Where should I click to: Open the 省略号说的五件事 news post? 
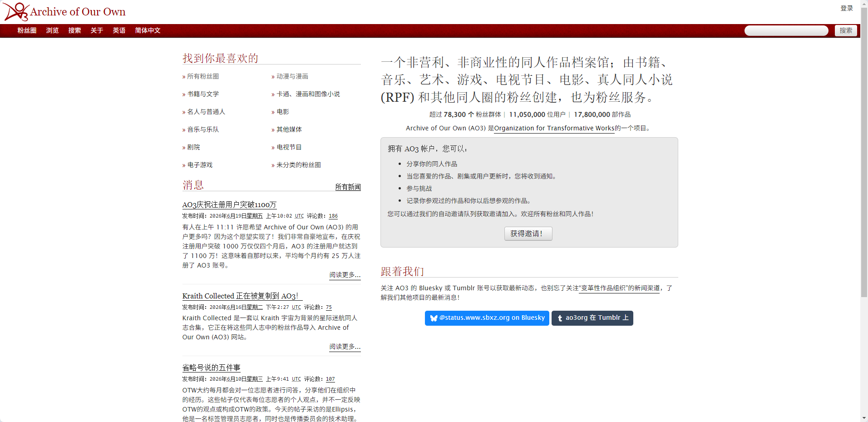click(x=211, y=367)
